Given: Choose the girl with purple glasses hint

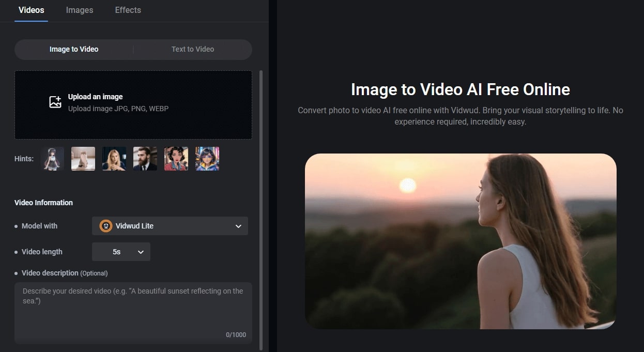Looking at the screenshot, I should coord(207,159).
